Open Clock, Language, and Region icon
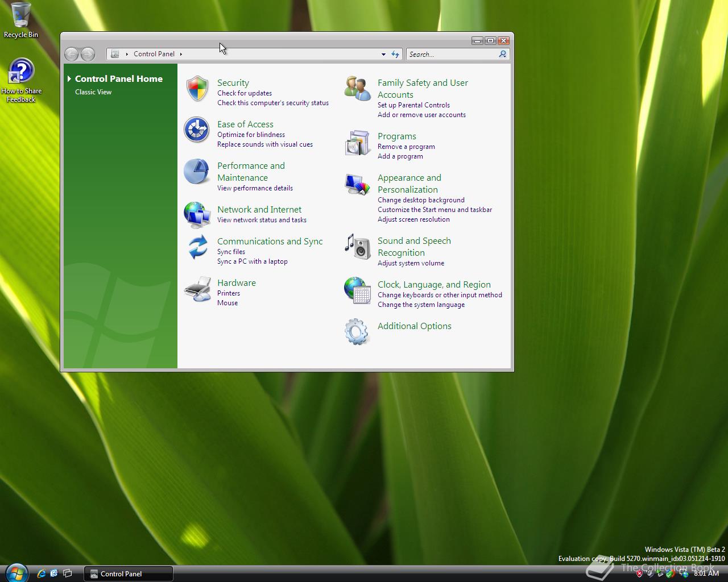The image size is (728, 582). coord(357,290)
